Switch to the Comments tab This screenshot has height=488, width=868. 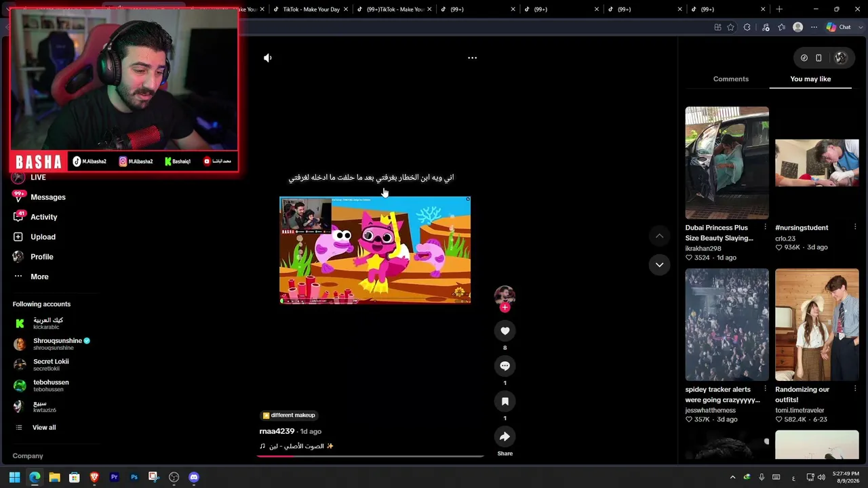click(x=730, y=79)
